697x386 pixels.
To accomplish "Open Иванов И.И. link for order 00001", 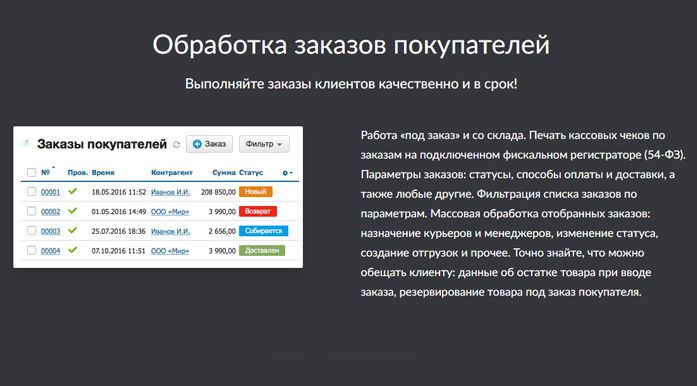I will coord(170,192).
